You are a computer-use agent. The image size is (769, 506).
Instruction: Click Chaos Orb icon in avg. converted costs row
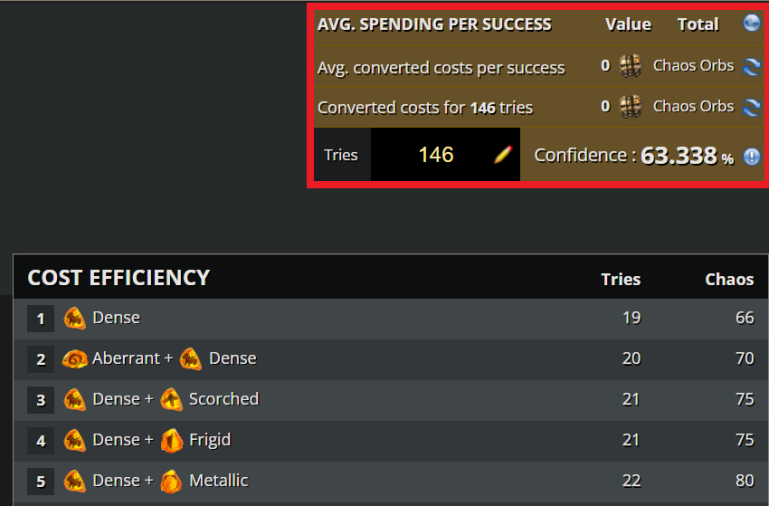point(630,66)
